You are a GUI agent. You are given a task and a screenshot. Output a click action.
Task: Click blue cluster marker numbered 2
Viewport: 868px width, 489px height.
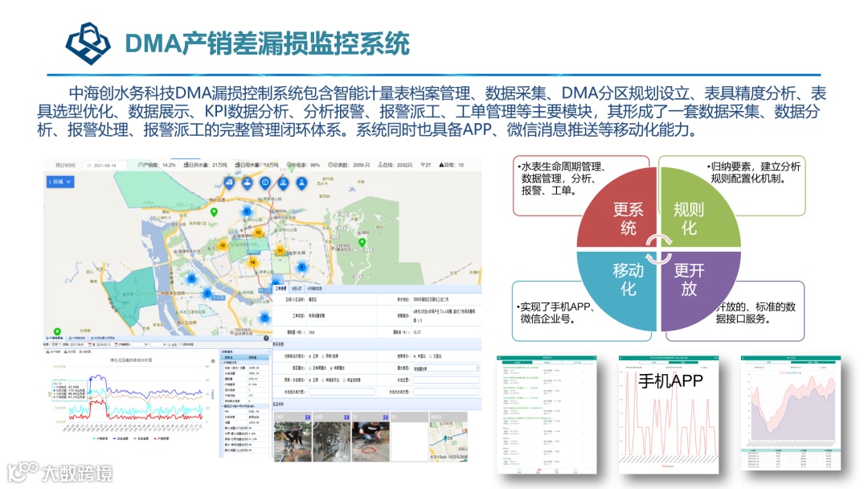click(207, 293)
